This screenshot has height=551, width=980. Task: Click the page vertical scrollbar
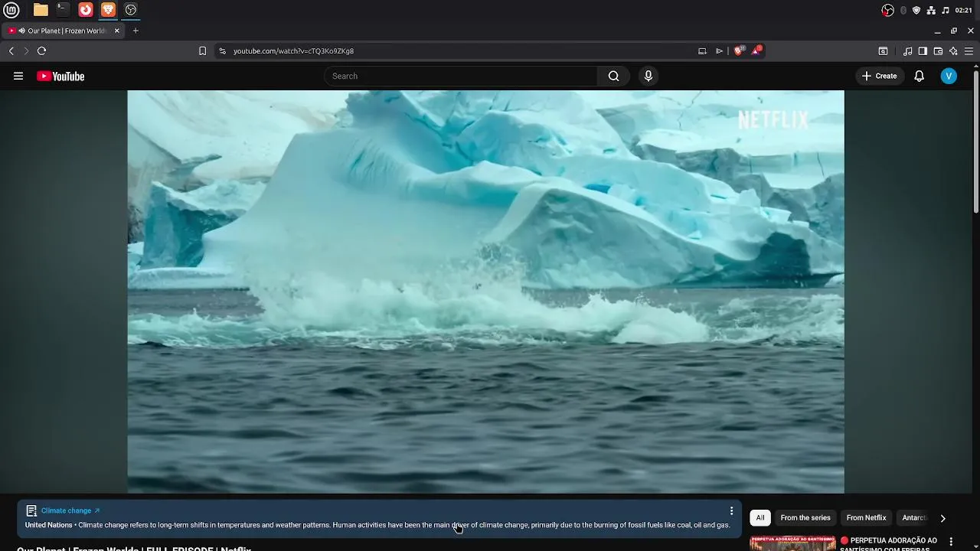[x=976, y=142]
